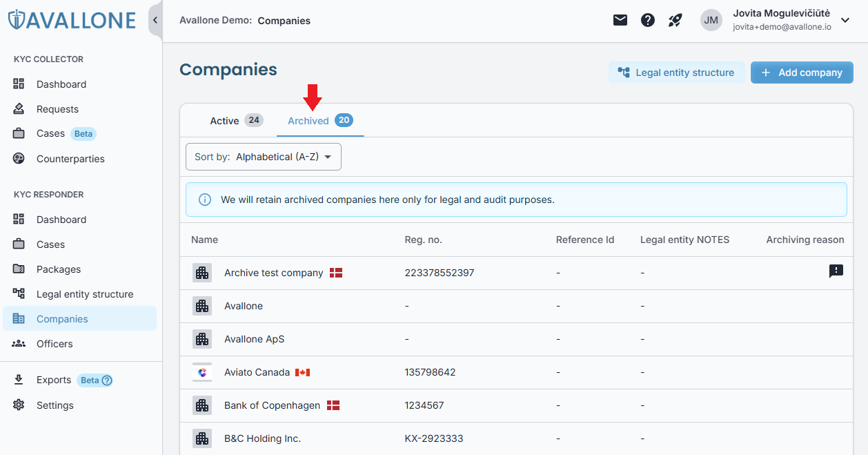The image size is (868, 455).
Task: Open the Aviato Canada company row
Action: click(516, 372)
